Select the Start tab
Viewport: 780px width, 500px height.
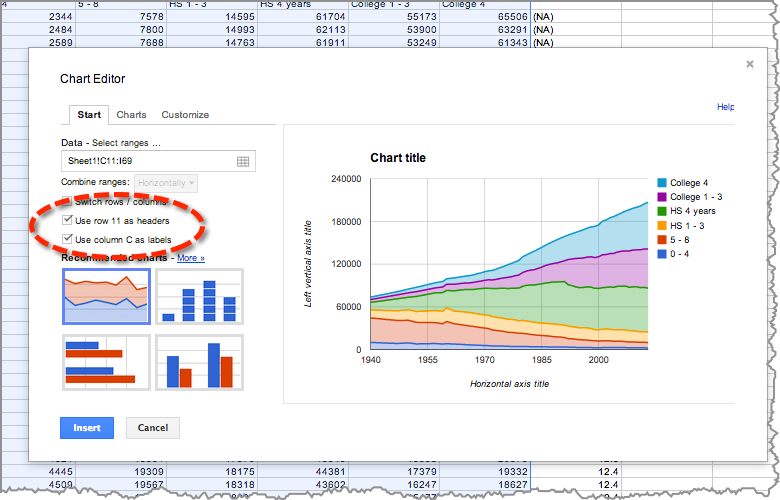click(x=89, y=114)
